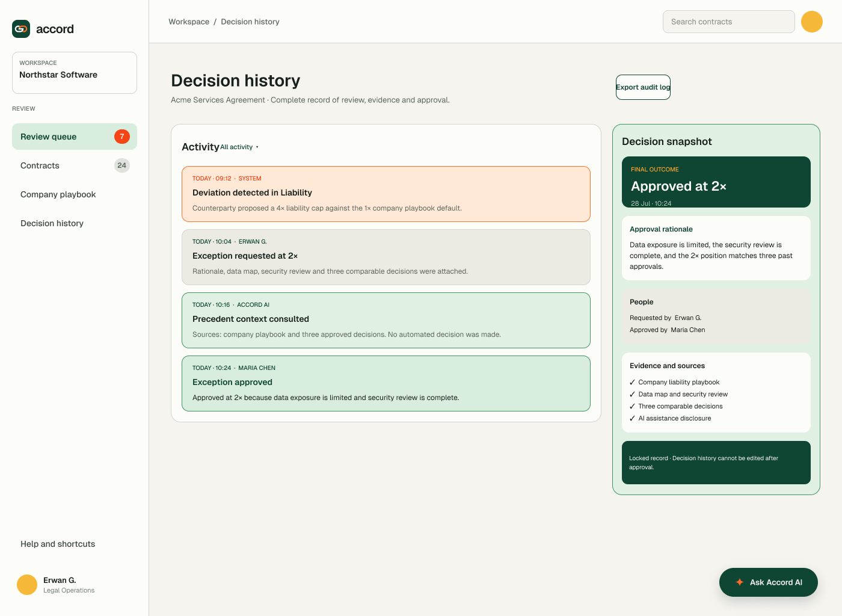This screenshot has height=616, width=842.
Task: Open the Deviation detected in Liability entry
Action: point(386,194)
